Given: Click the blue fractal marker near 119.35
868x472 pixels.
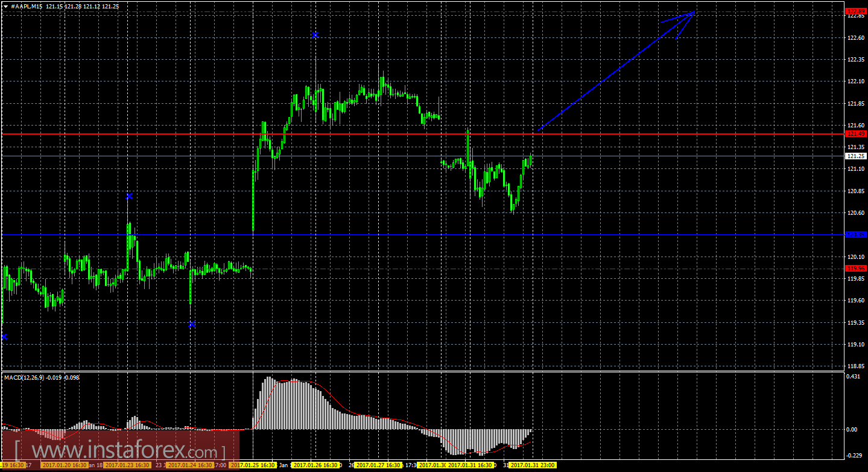Looking at the screenshot, I should (192, 324).
